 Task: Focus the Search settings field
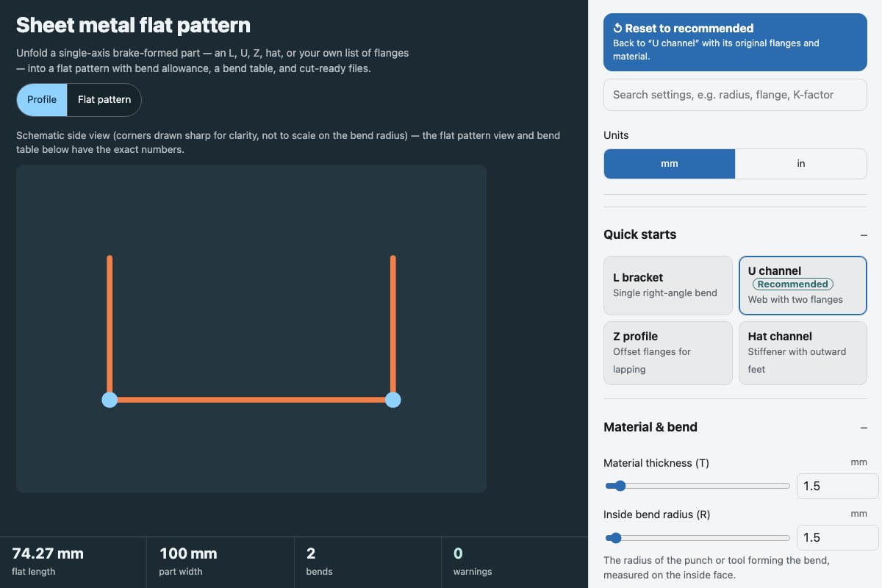735,95
